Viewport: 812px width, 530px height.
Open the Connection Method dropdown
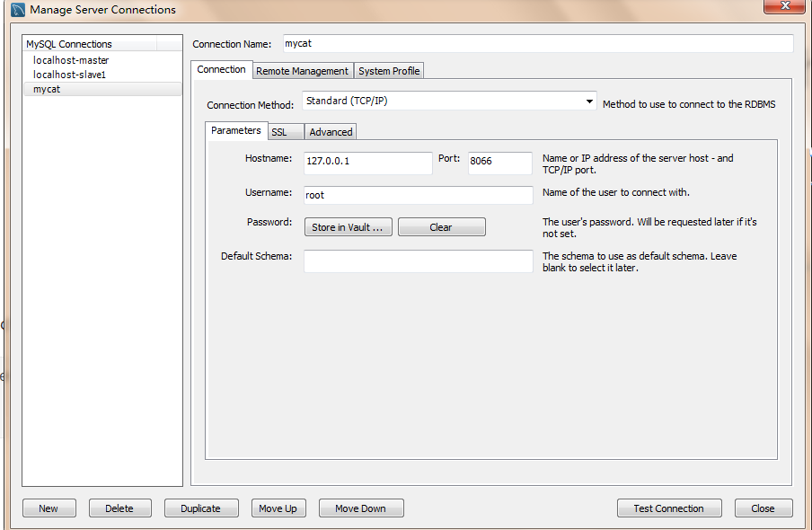point(449,101)
